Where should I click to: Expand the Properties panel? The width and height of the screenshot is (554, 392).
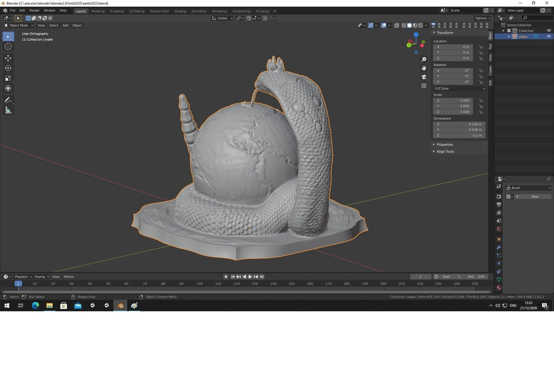[x=444, y=144]
